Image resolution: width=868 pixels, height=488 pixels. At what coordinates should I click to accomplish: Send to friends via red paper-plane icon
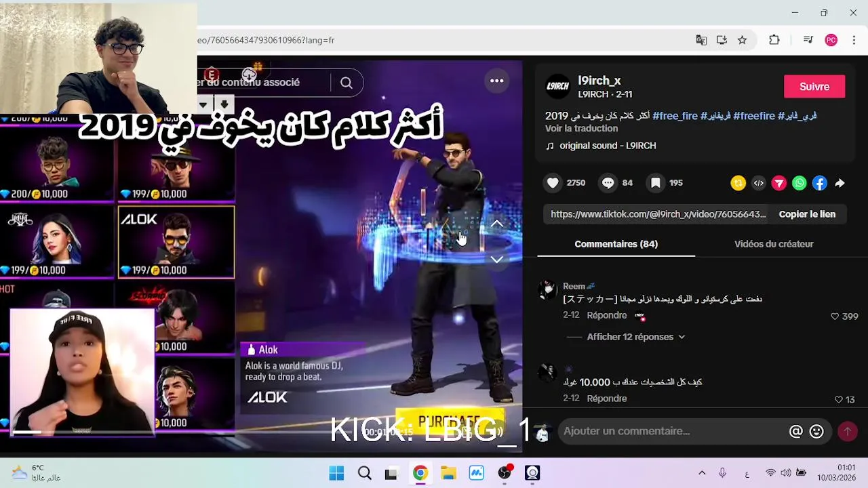[x=778, y=183]
